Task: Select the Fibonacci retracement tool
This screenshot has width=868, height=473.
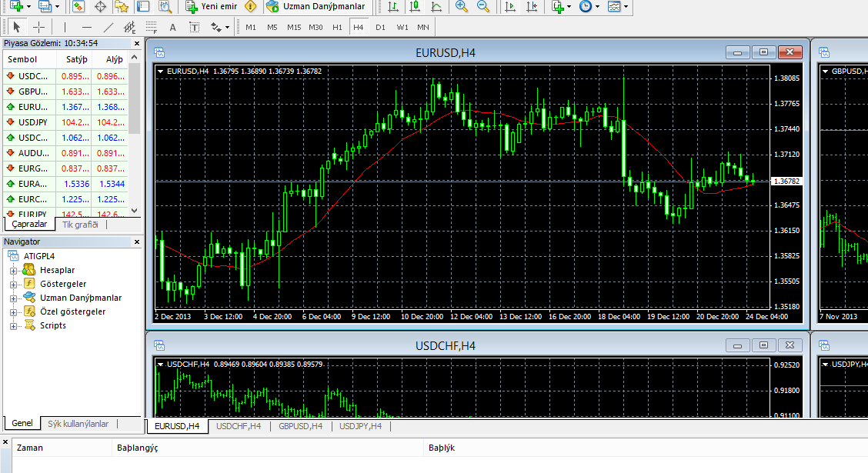Action: tap(151, 27)
